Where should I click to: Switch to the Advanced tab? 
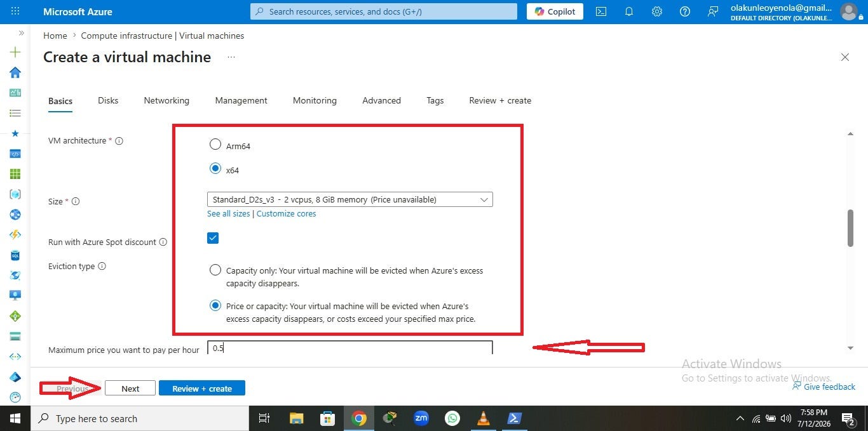tap(381, 100)
